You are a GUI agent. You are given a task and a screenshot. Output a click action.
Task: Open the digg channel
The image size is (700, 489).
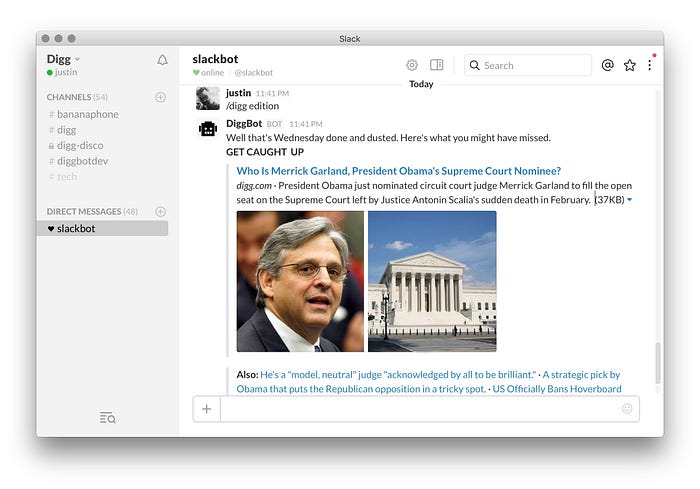pos(62,130)
